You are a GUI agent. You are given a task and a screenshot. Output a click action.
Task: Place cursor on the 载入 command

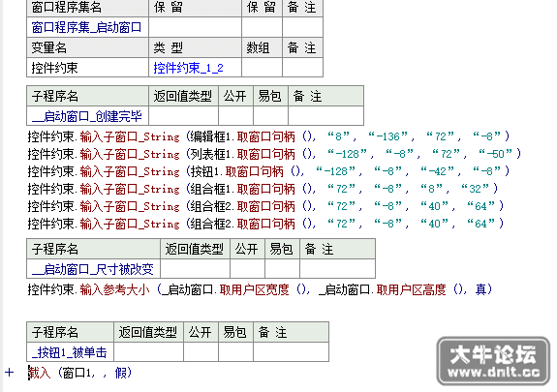click(39, 373)
